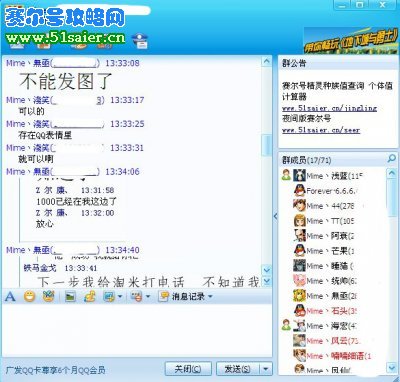Click the blue cap icon in top toolbar

(140, 41)
